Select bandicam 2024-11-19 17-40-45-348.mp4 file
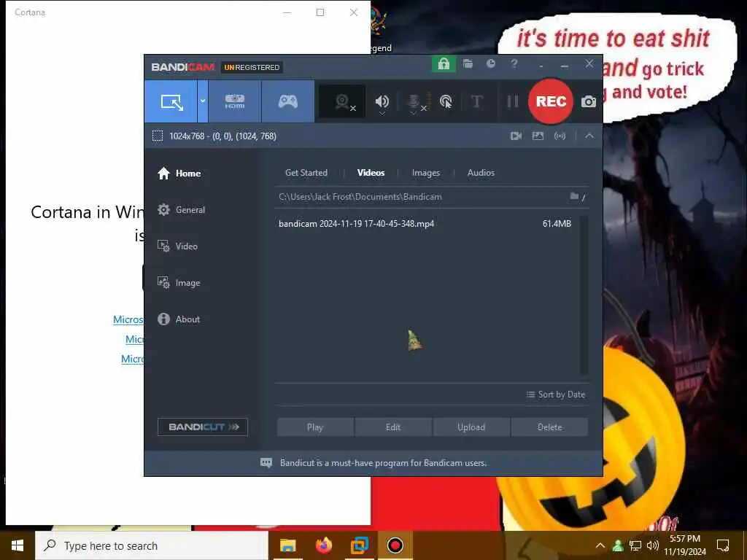 click(356, 224)
